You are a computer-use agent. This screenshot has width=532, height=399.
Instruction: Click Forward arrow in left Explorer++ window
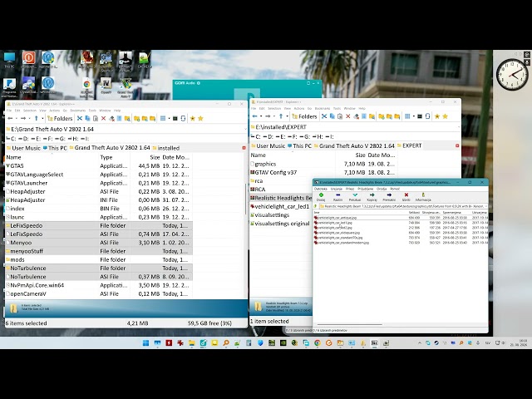(x=23, y=118)
